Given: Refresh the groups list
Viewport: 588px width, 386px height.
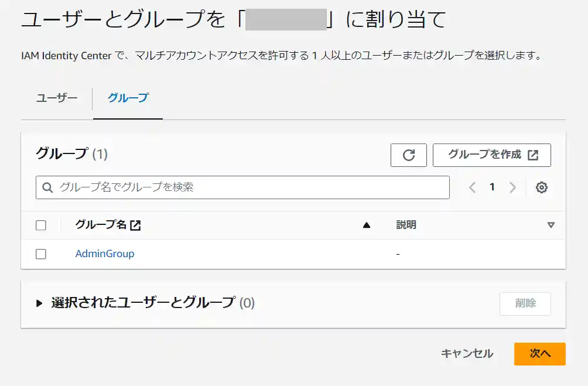Looking at the screenshot, I should click(x=408, y=155).
